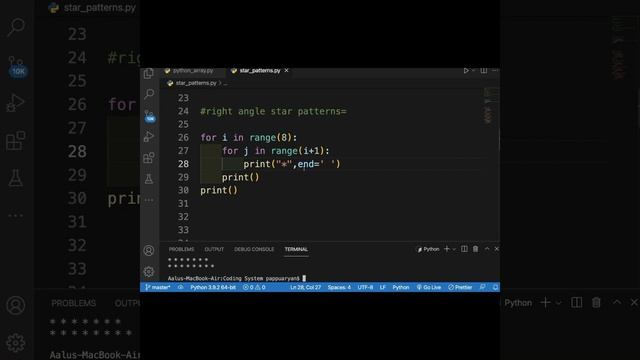Click the master branch in status bar

coord(158,287)
